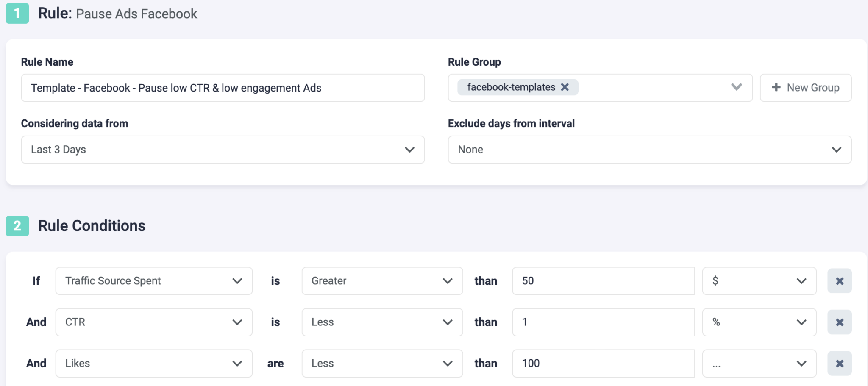
Task: Click the Pause Ads Facebook rule title
Action: point(136,14)
